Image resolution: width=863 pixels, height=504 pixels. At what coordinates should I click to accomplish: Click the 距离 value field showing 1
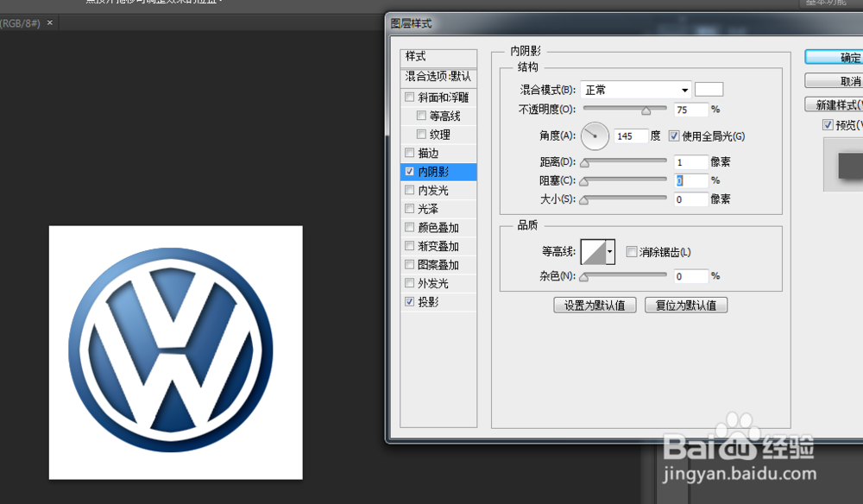point(690,161)
